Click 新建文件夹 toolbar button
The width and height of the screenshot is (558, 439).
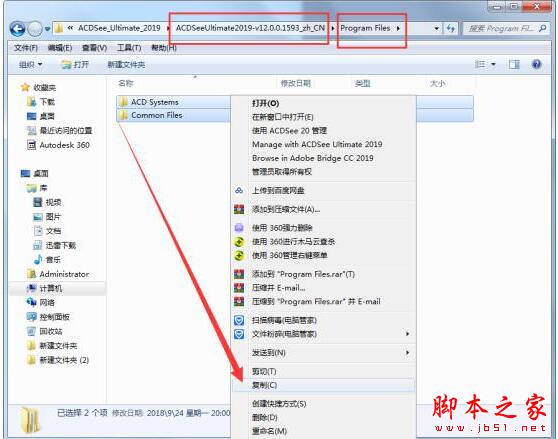126,64
